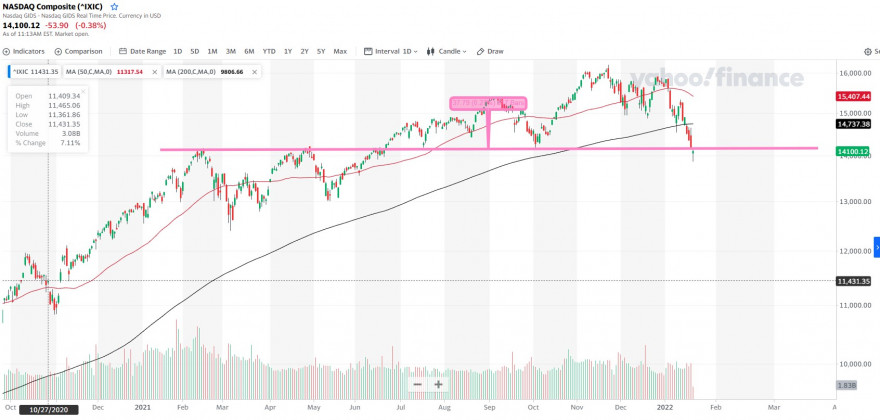Remove the MA 50 indicator
Image resolution: width=880 pixels, height=420 pixels.
coord(154,72)
